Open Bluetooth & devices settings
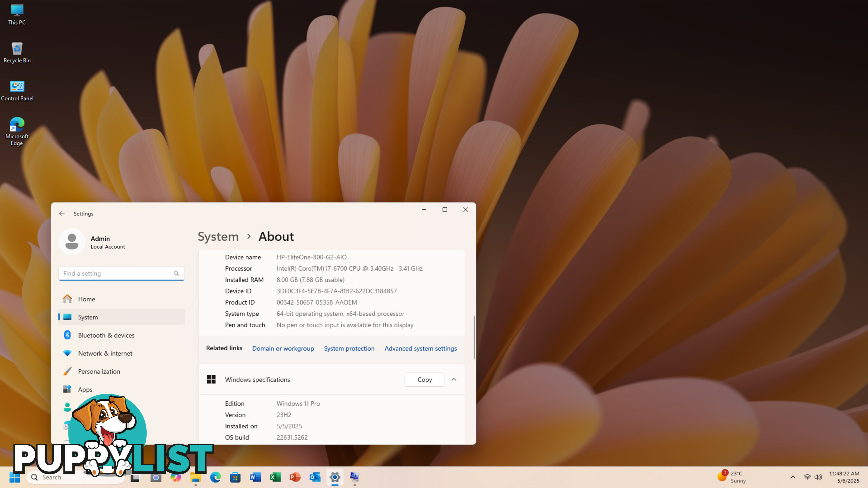The image size is (868, 488). tap(122, 335)
